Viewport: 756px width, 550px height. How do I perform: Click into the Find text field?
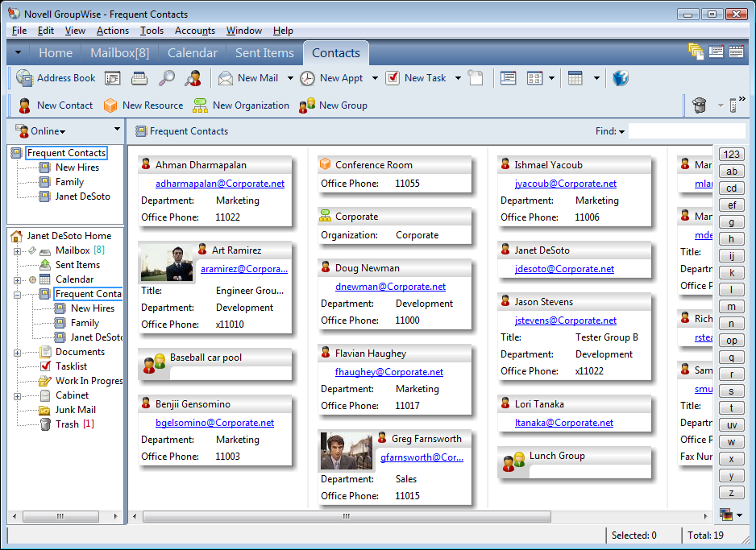pos(687,131)
